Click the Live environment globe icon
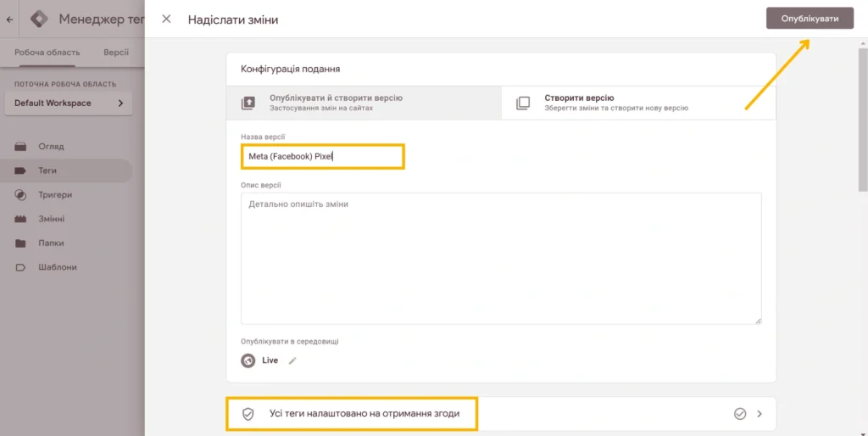The width and height of the screenshot is (868, 436). (248, 361)
